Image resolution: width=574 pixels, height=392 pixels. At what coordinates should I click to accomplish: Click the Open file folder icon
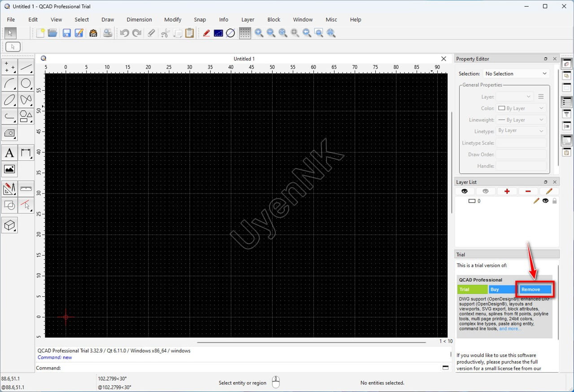[52, 33]
